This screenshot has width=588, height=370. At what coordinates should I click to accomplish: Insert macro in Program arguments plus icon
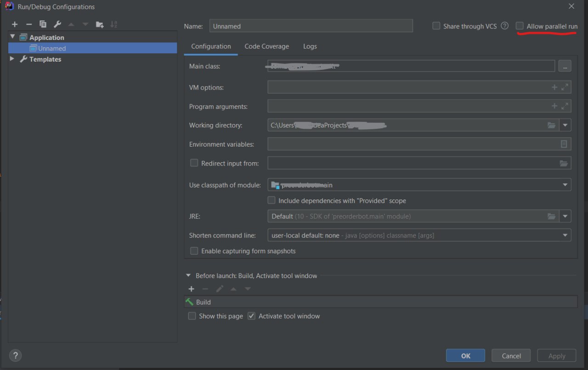(554, 106)
